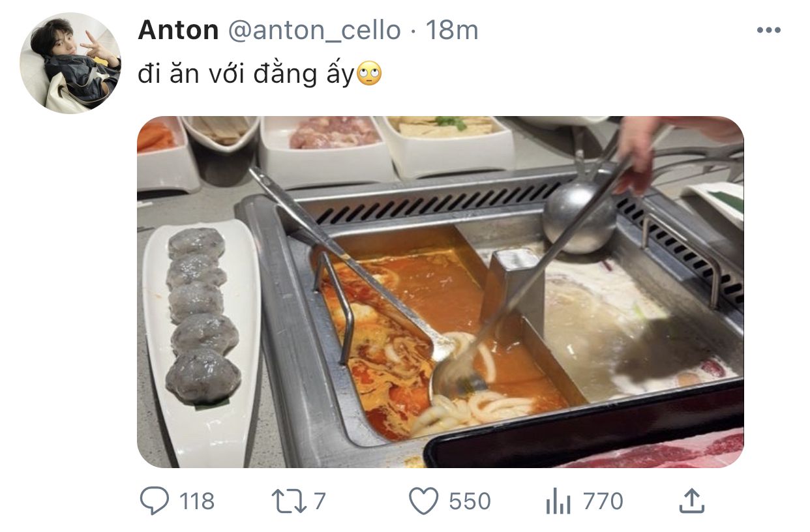Image resolution: width=810 pixels, height=532 pixels.
Task: Open the more options ellipsis menu
Action: (x=768, y=30)
